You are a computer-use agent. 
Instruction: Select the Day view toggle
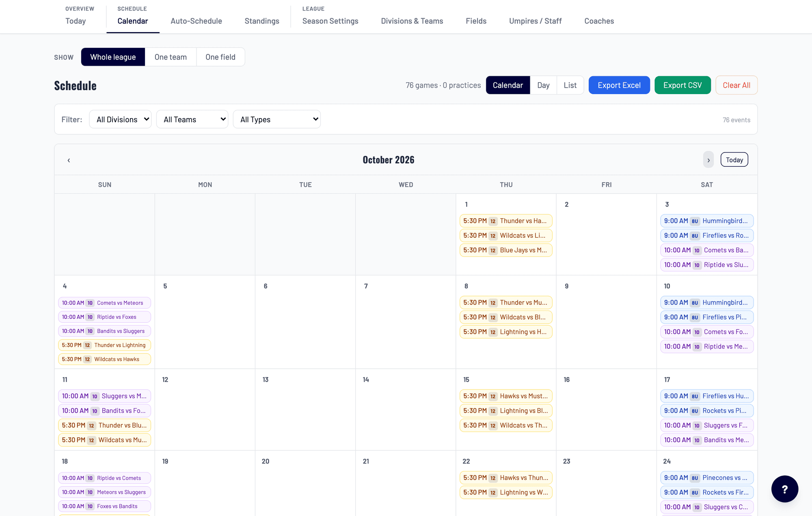click(x=543, y=85)
